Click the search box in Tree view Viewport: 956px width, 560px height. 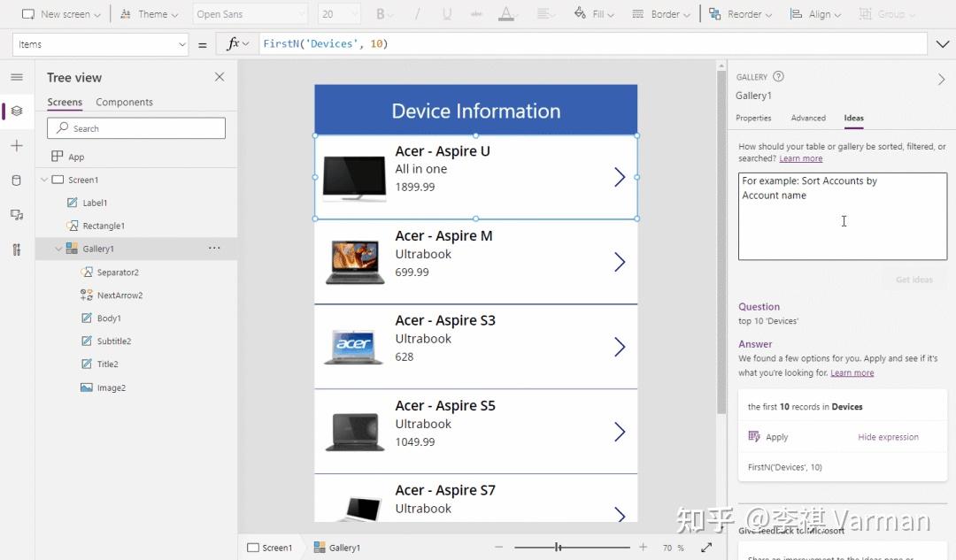[x=135, y=127]
